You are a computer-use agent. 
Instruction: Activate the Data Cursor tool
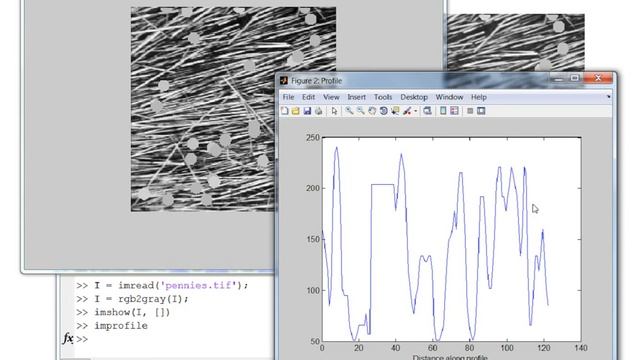[395, 111]
